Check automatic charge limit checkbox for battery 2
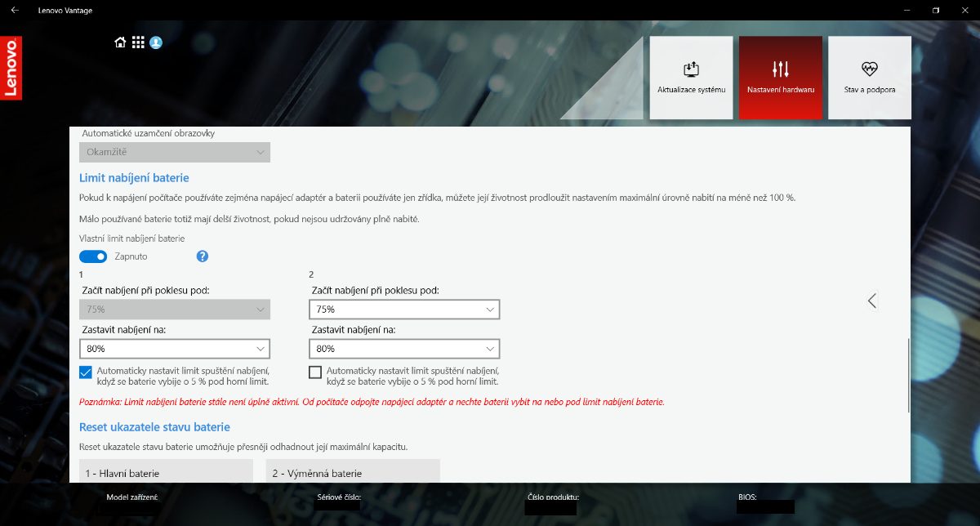 coord(315,372)
